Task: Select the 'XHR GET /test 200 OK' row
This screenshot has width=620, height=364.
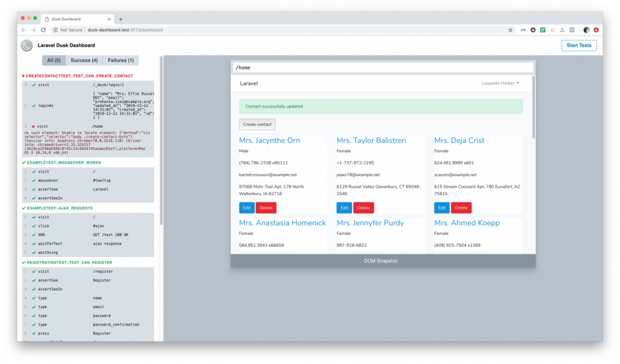Action: [88, 235]
